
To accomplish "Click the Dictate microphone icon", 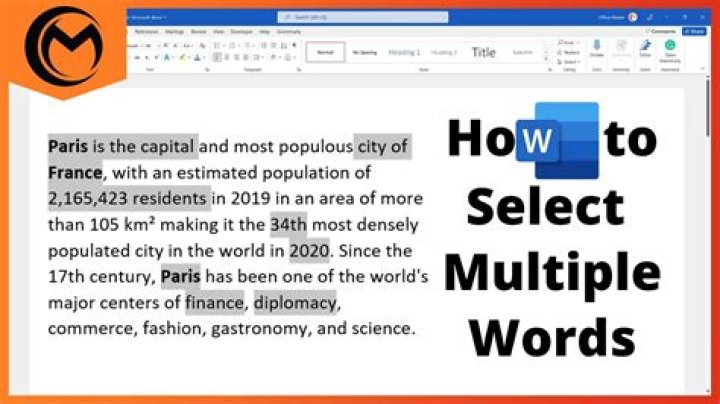I will (597, 48).
